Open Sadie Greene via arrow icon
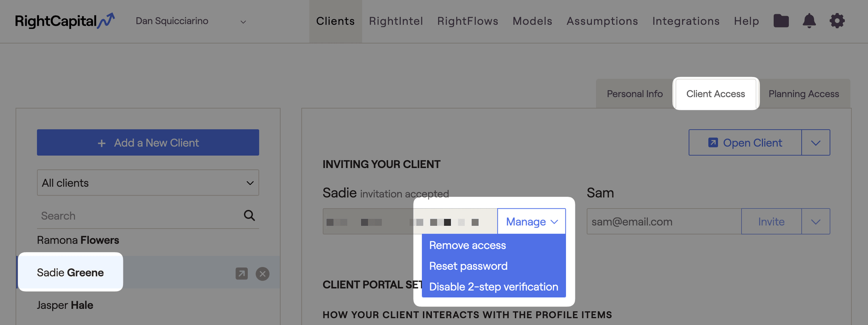Screen dimensions: 868x325 (241, 273)
